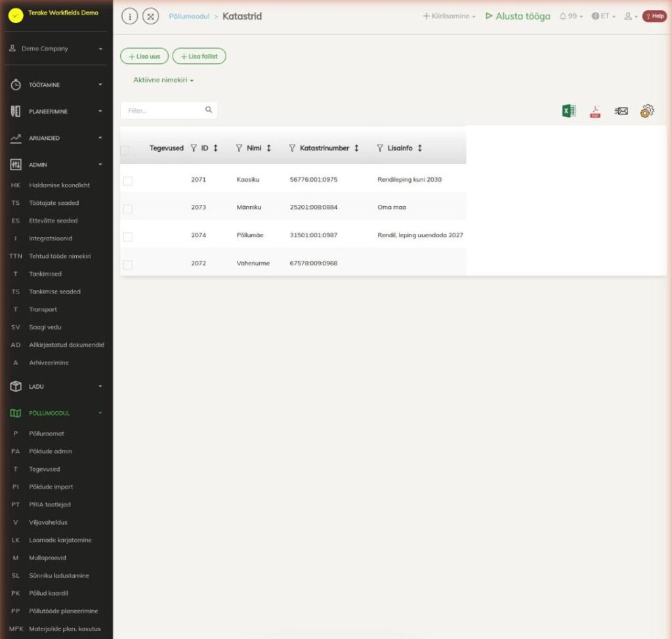
Task: Click the Lisa uus button
Action: [x=144, y=56]
